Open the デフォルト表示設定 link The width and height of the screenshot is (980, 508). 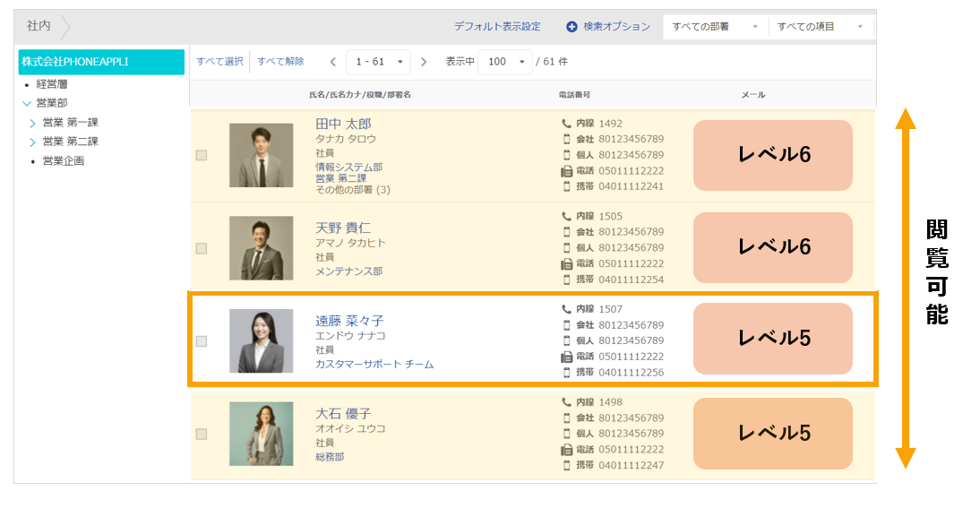point(497,27)
